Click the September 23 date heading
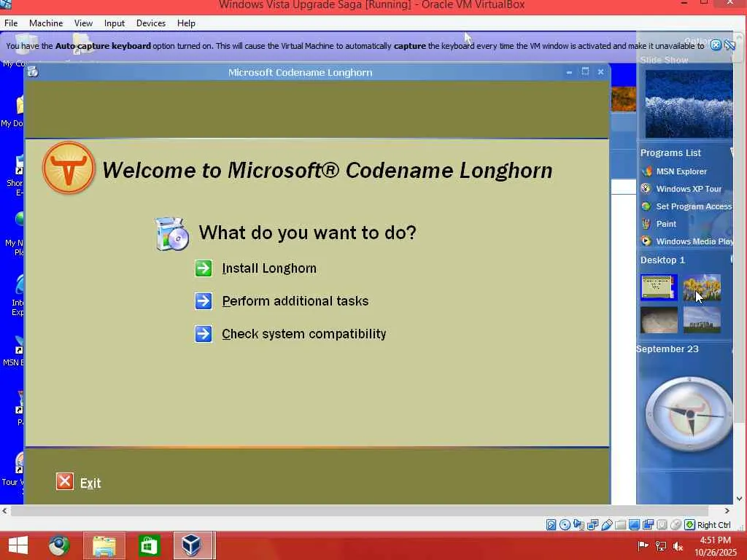747x560 pixels. pos(667,349)
